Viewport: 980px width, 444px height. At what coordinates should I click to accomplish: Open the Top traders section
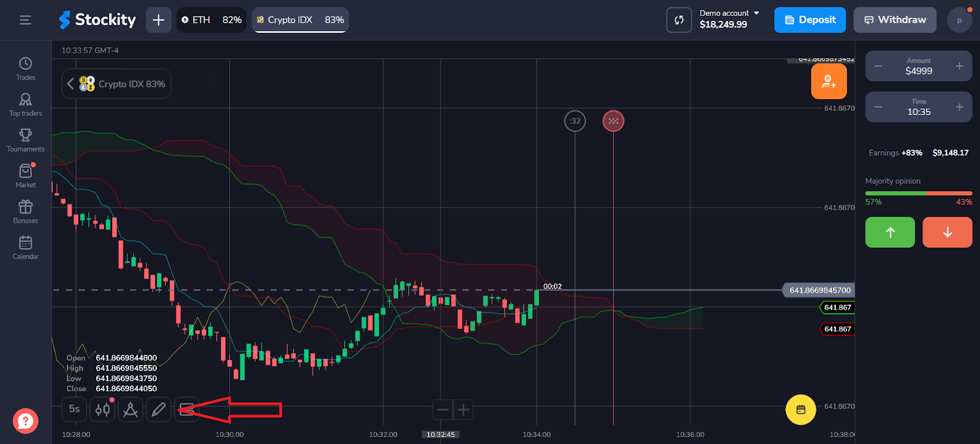[25, 103]
